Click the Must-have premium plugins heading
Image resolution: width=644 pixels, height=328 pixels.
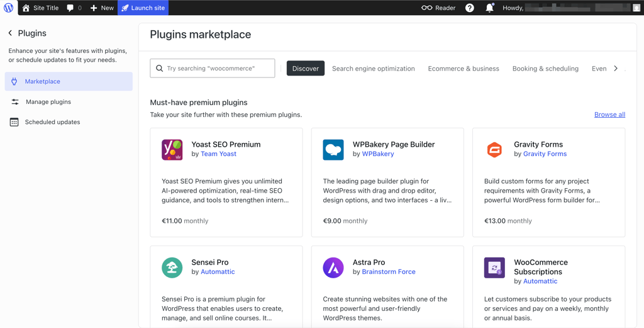coord(199,103)
